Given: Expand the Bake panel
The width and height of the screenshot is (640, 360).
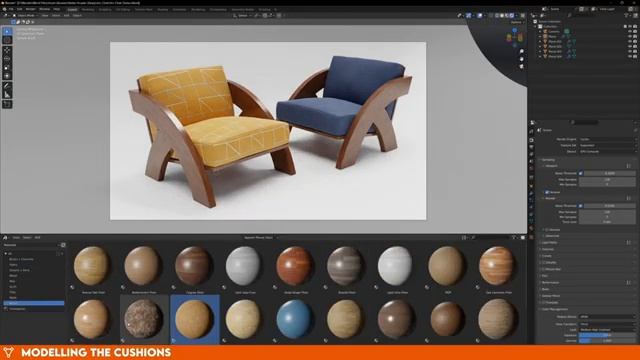Looking at the screenshot, I should tap(545, 289).
